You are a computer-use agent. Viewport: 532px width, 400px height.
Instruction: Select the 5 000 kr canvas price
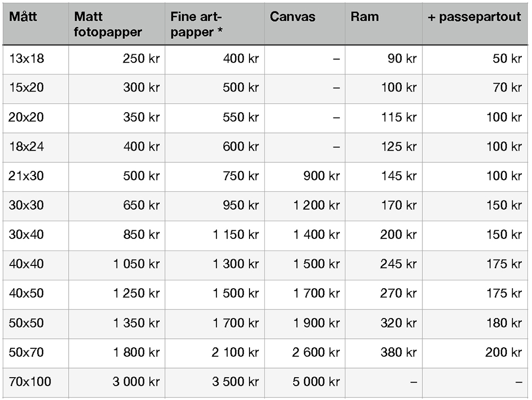click(x=316, y=382)
